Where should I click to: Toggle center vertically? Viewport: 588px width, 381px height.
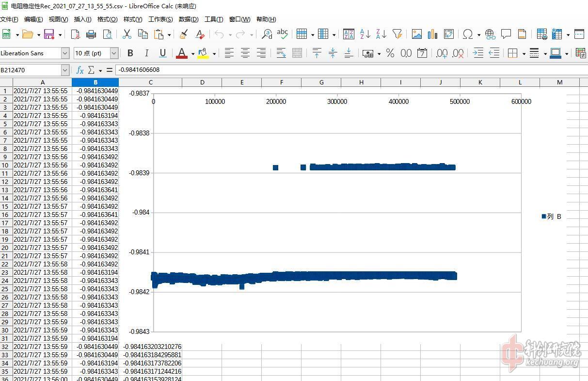333,53
